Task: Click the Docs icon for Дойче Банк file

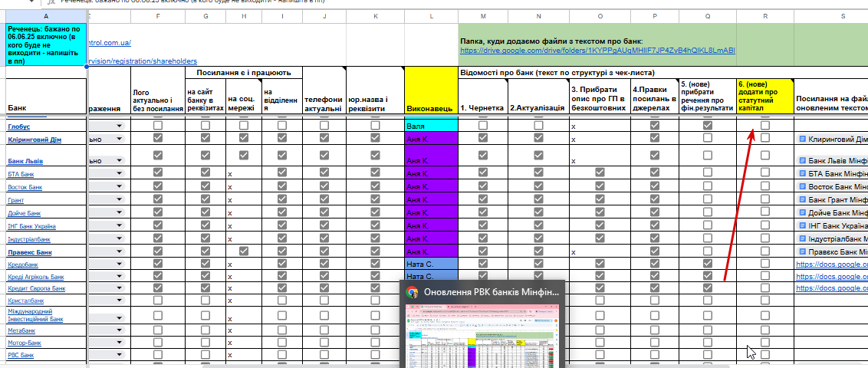Action: [802, 212]
